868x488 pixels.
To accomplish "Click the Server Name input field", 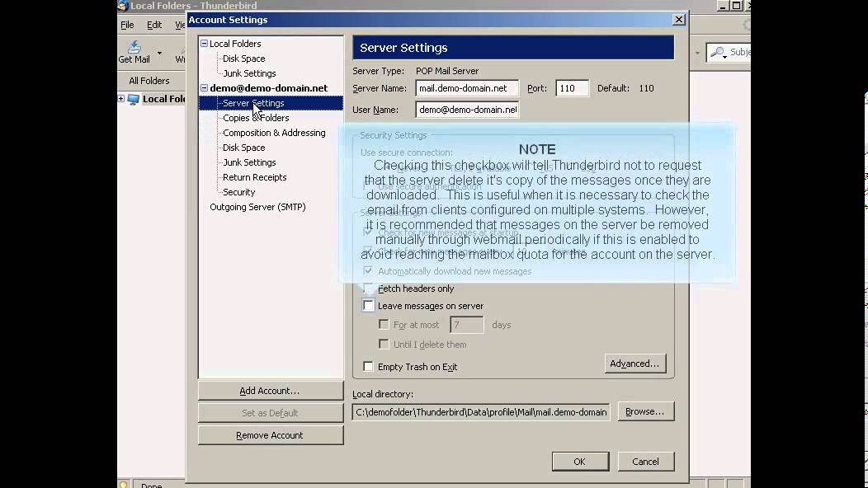I will pyautogui.click(x=467, y=88).
